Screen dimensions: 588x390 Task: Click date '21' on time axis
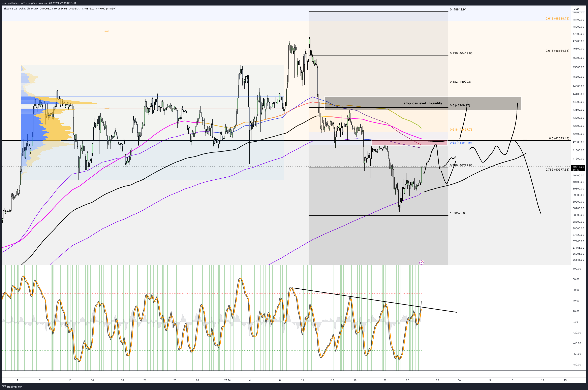click(x=145, y=380)
